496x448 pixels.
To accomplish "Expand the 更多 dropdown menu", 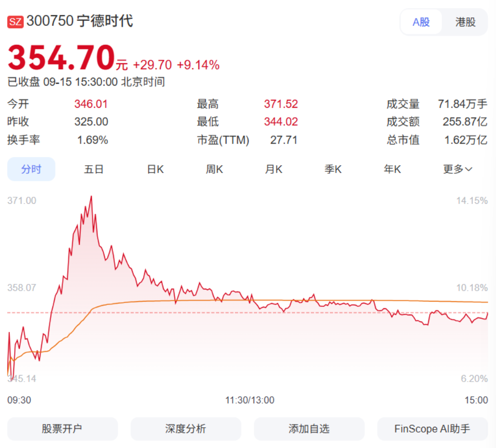I will click(457, 169).
